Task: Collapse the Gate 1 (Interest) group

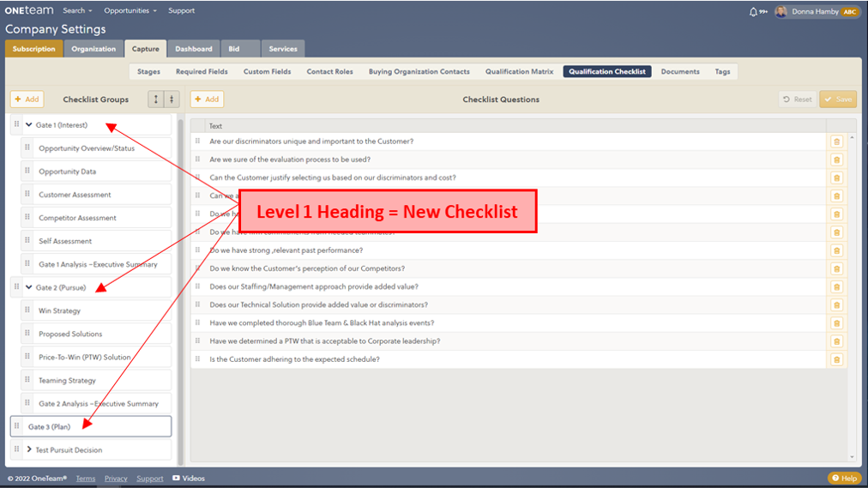Action: tap(29, 125)
